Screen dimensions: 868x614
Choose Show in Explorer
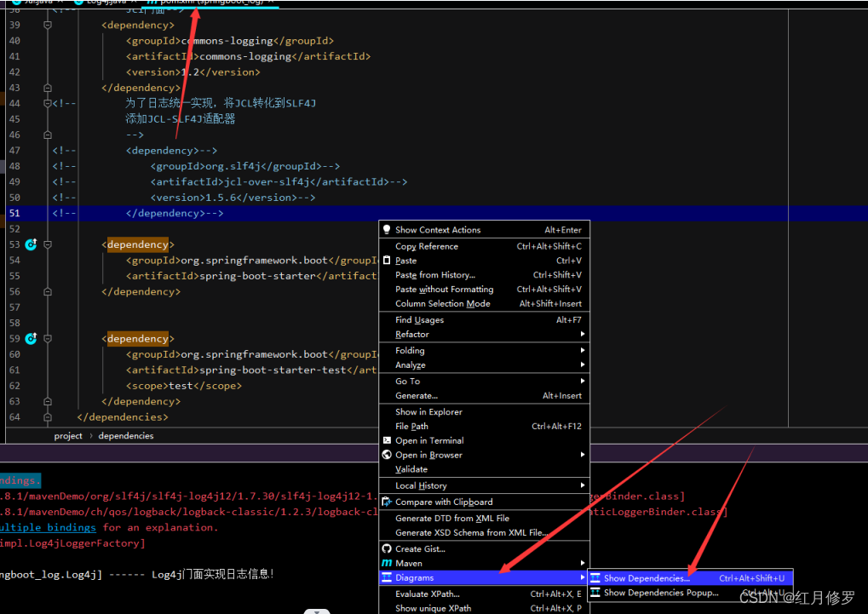485,411
